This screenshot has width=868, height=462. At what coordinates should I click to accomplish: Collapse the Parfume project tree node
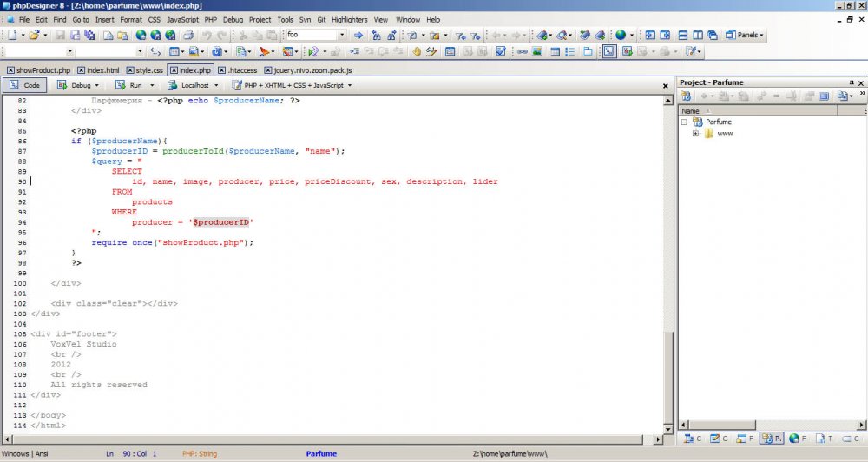coord(684,122)
